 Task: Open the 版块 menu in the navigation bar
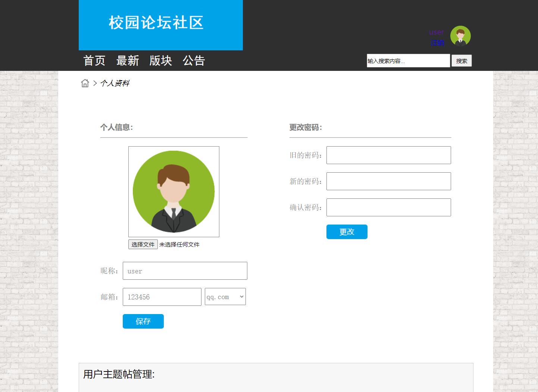(x=160, y=60)
